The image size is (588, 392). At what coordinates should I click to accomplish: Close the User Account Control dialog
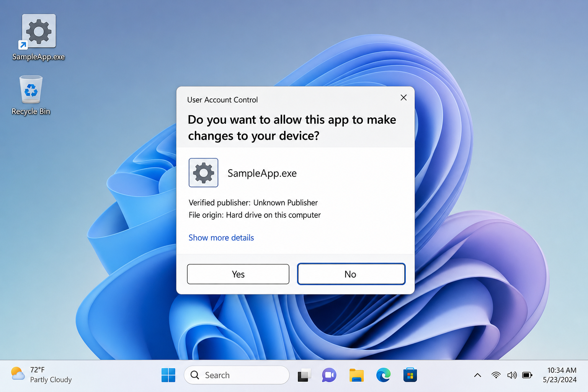point(403,98)
